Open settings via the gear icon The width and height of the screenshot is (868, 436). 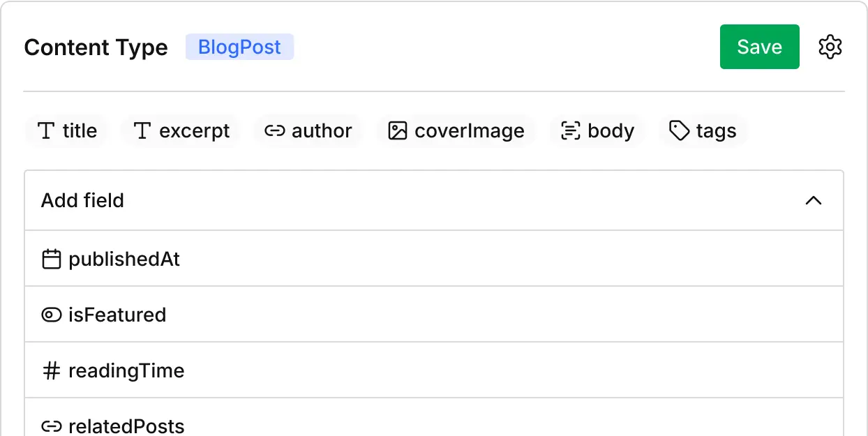830,47
